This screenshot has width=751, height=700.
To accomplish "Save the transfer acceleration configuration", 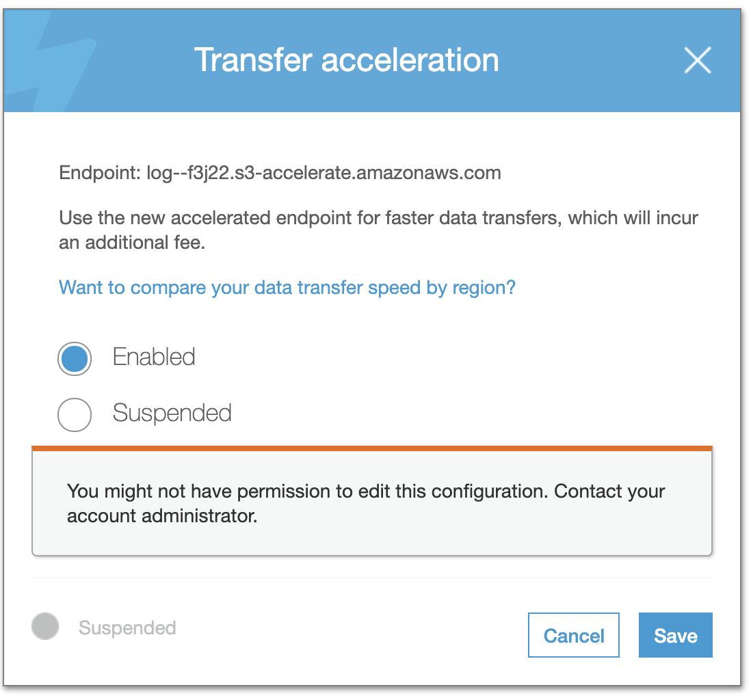I will coord(675,635).
